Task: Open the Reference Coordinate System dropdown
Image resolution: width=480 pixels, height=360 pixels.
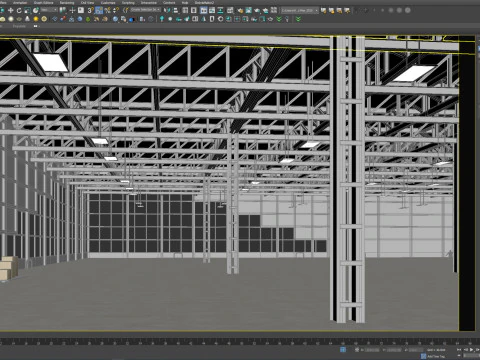Action: (x=49, y=10)
